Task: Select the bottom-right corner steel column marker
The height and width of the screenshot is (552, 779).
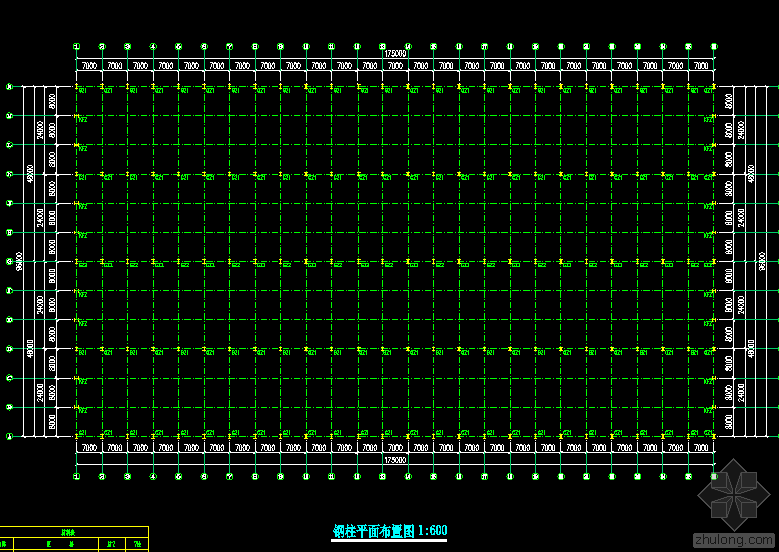Action: (713, 436)
